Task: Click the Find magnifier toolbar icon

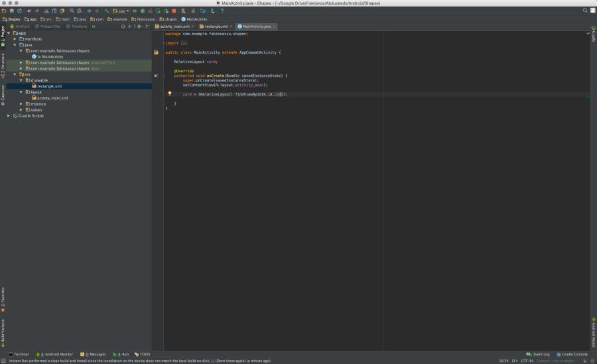Action: [x=72, y=11]
